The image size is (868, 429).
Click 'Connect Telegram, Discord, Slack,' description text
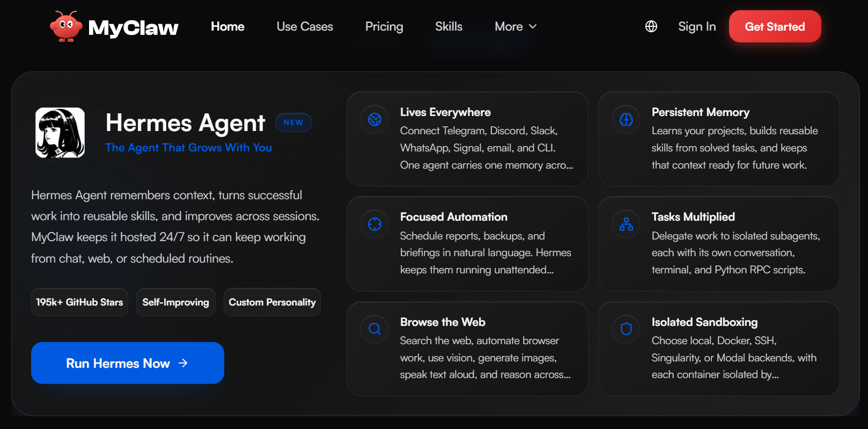pos(479,131)
